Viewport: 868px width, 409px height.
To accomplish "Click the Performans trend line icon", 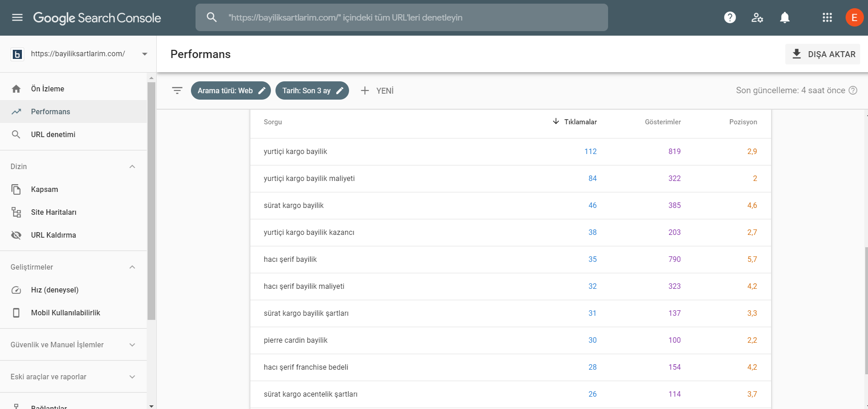I will tap(16, 112).
